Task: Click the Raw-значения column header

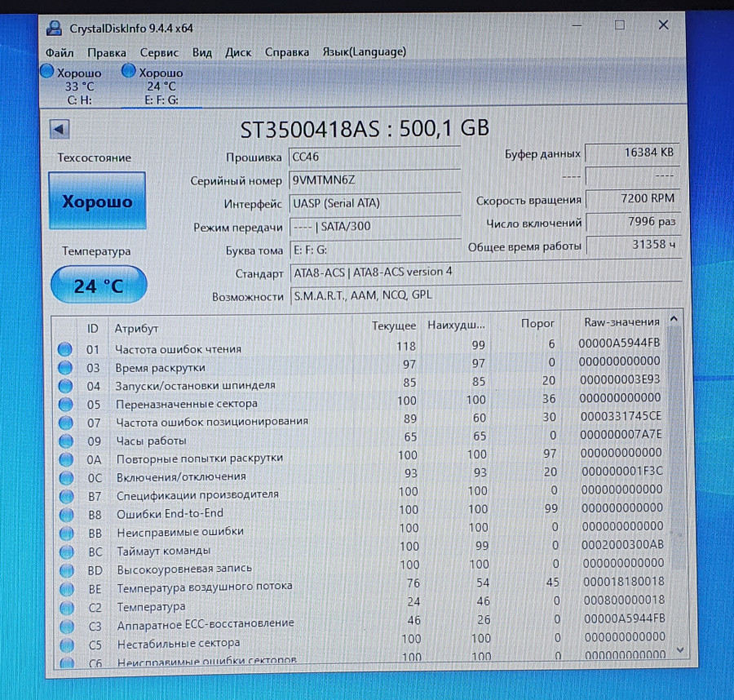Action: 615,322
